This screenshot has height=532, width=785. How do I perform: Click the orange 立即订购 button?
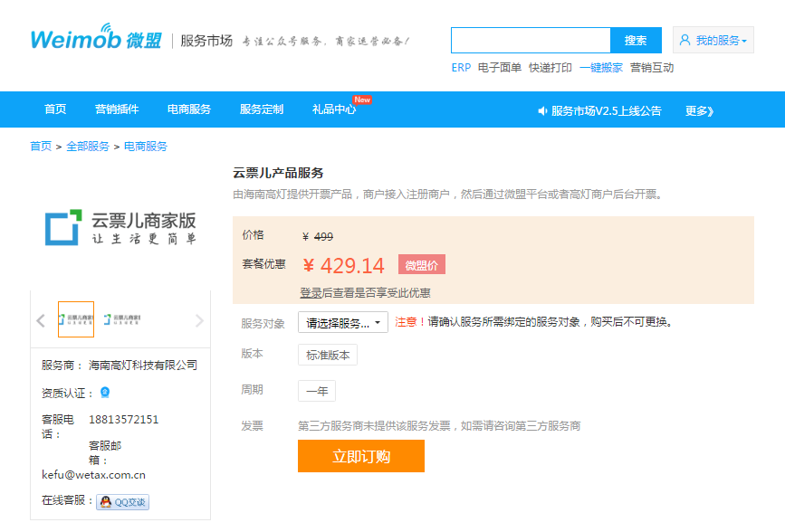[x=361, y=456]
